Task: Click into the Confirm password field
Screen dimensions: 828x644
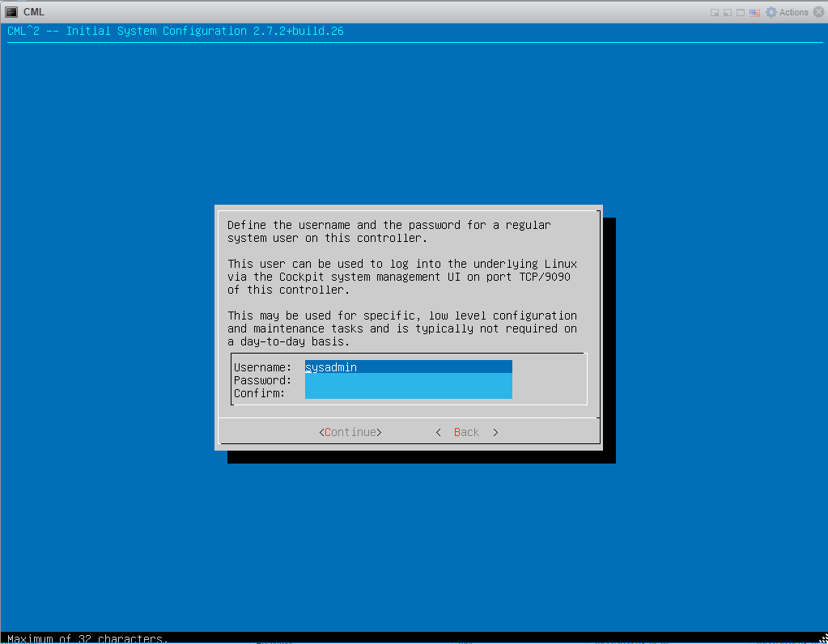Action: pyautogui.click(x=408, y=392)
